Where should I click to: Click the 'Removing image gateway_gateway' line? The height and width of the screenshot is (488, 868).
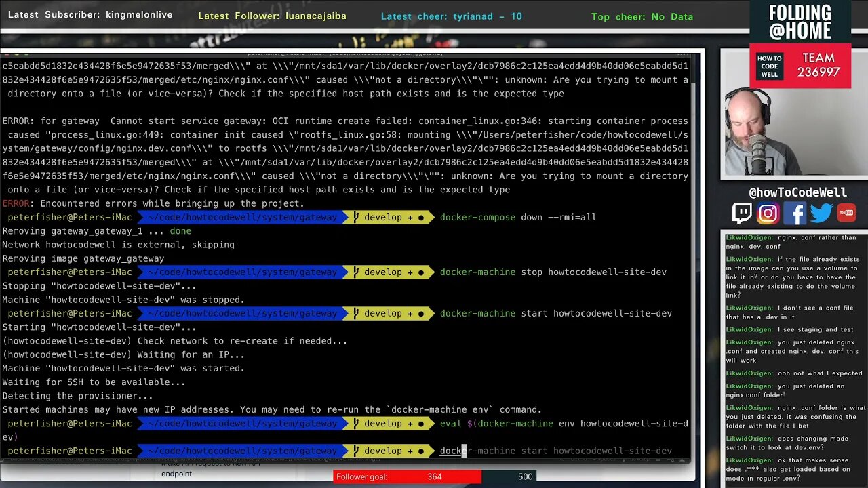pos(83,258)
